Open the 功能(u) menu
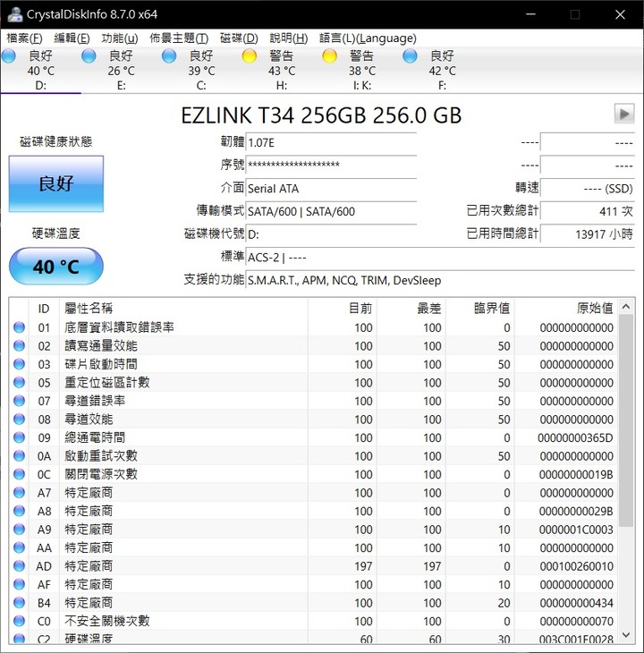The width and height of the screenshot is (644, 653). click(x=120, y=38)
